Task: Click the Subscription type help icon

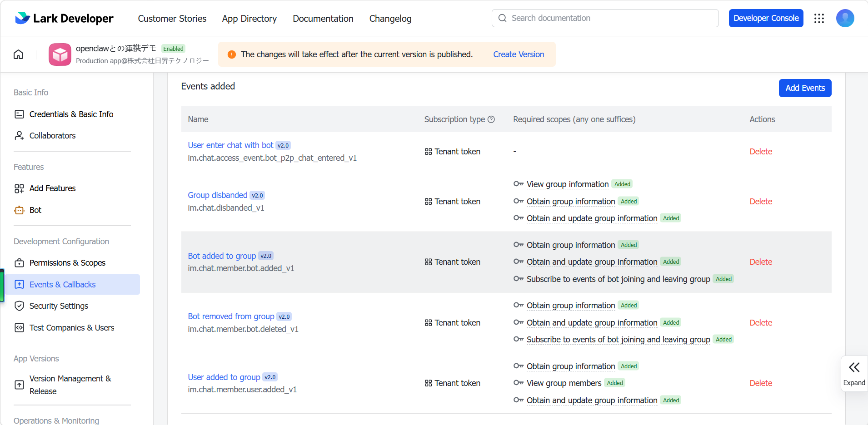Action: [x=491, y=119]
